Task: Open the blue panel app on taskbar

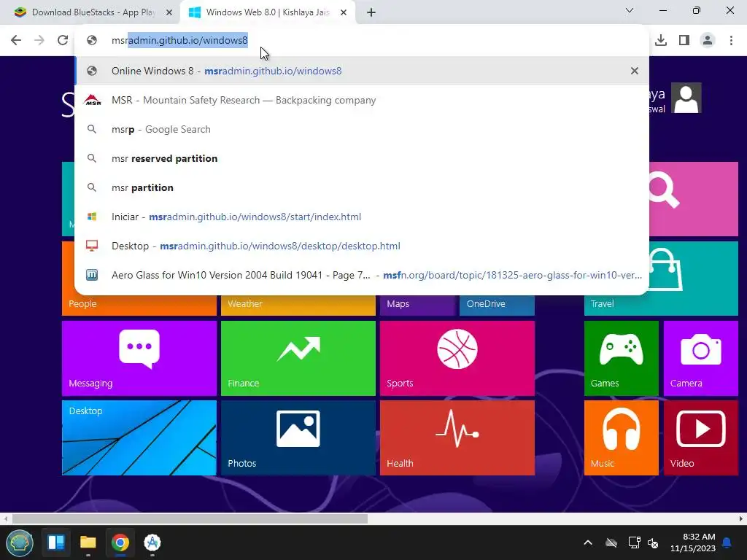Action: pyautogui.click(x=56, y=542)
